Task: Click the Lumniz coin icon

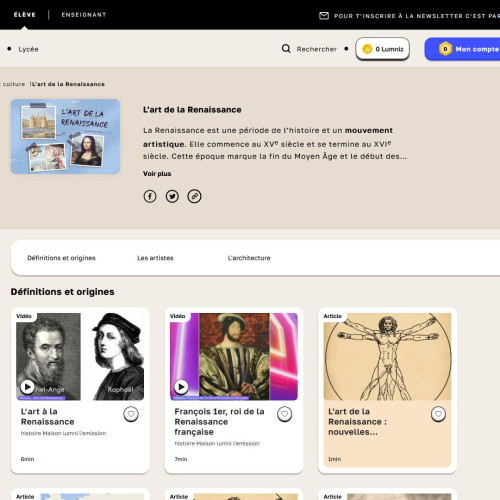Action: coord(367,49)
